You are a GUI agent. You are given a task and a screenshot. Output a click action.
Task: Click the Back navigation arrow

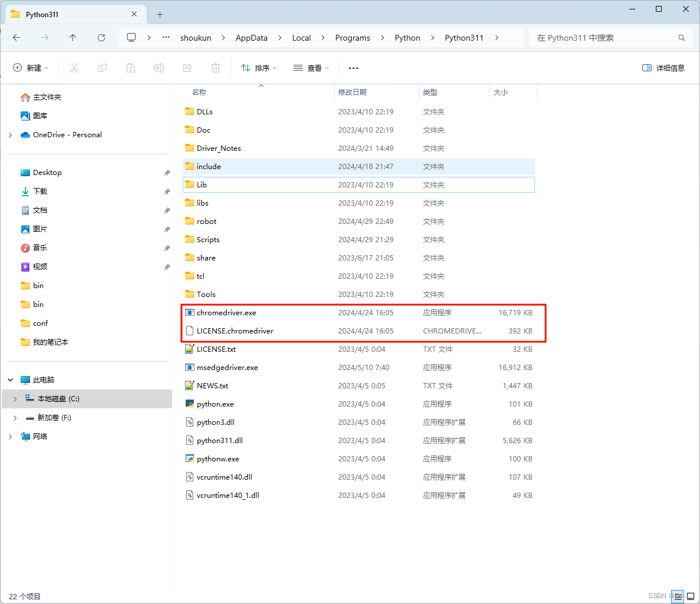point(16,38)
